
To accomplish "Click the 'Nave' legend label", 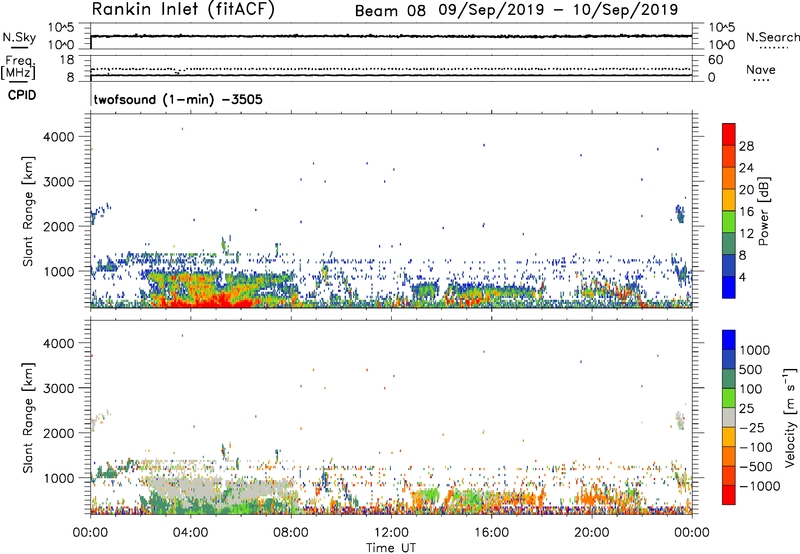I will (x=761, y=70).
